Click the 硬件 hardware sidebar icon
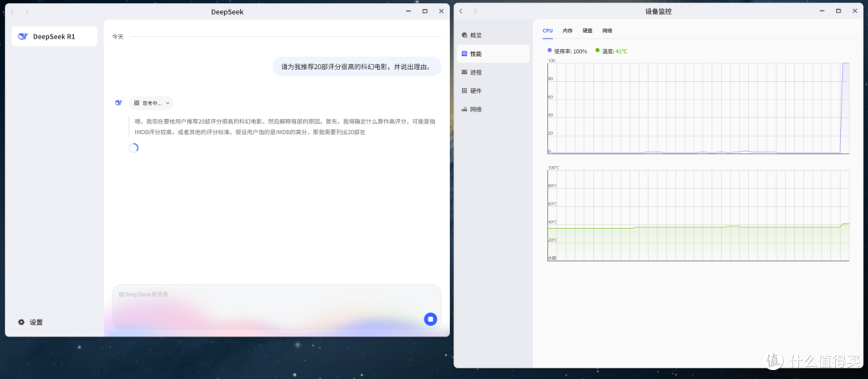The image size is (868, 379). pyautogui.click(x=464, y=91)
